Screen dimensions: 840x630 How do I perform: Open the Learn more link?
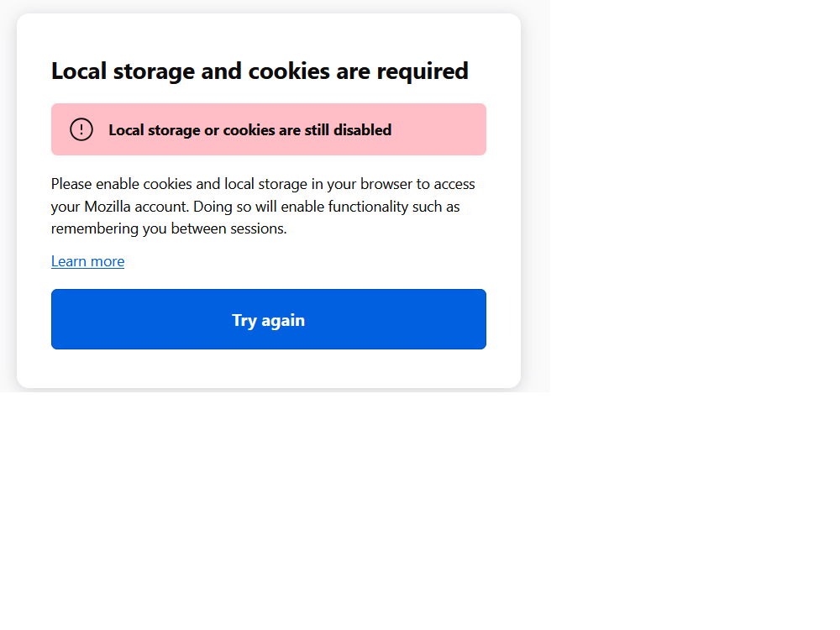(87, 261)
